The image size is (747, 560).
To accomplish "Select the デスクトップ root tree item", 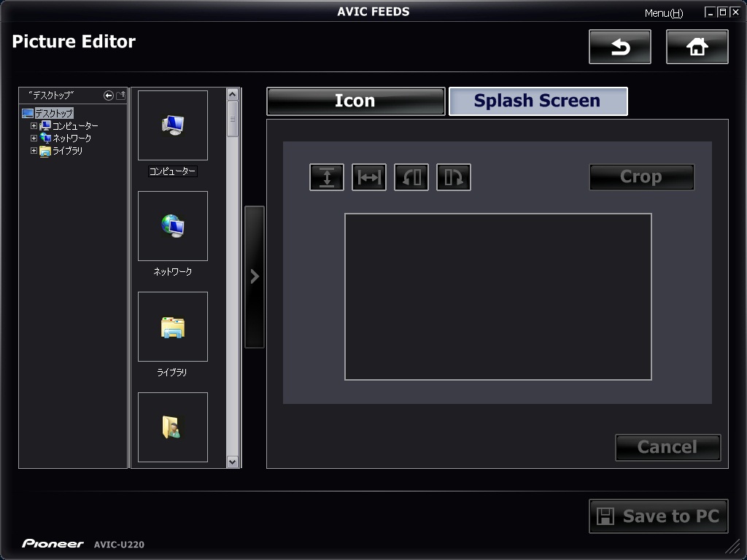I will tap(54, 114).
